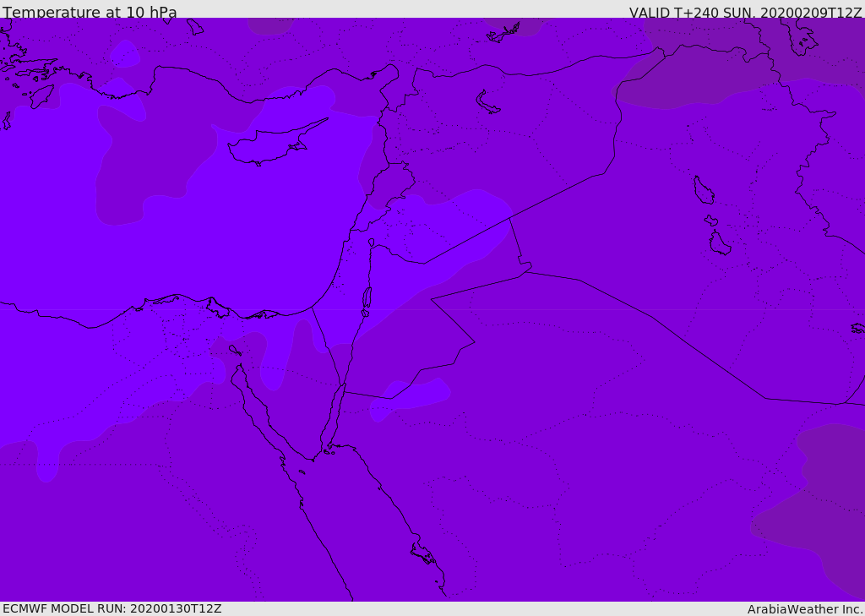This screenshot has width=865, height=616.
Task: Click the ArabiaWeather Inc. credit text
Action: (x=805, y=609)
